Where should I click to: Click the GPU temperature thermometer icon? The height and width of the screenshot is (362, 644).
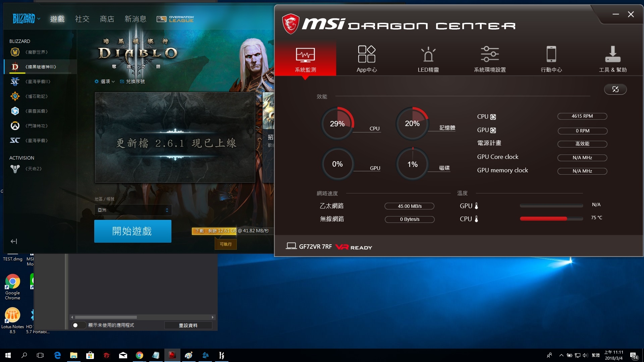pos(476,206)
